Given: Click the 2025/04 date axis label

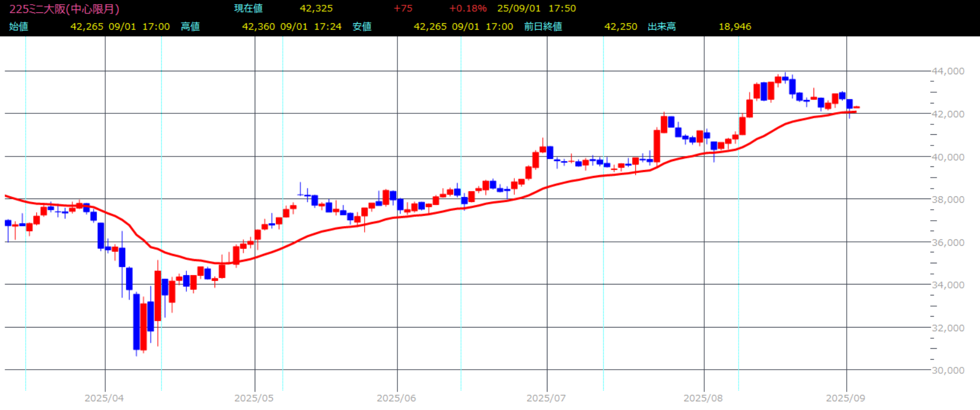Looking at the screenshot, I should [x=104, y=398].
